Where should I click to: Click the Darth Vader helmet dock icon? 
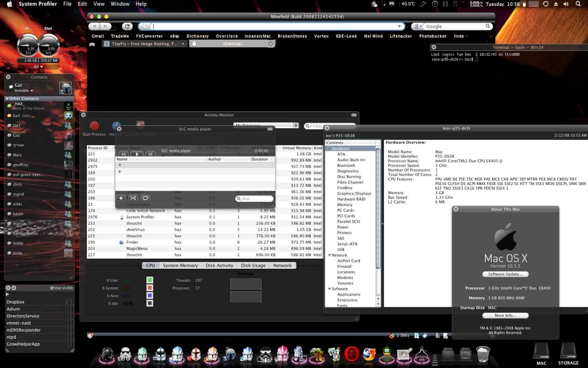click(107, 355)
